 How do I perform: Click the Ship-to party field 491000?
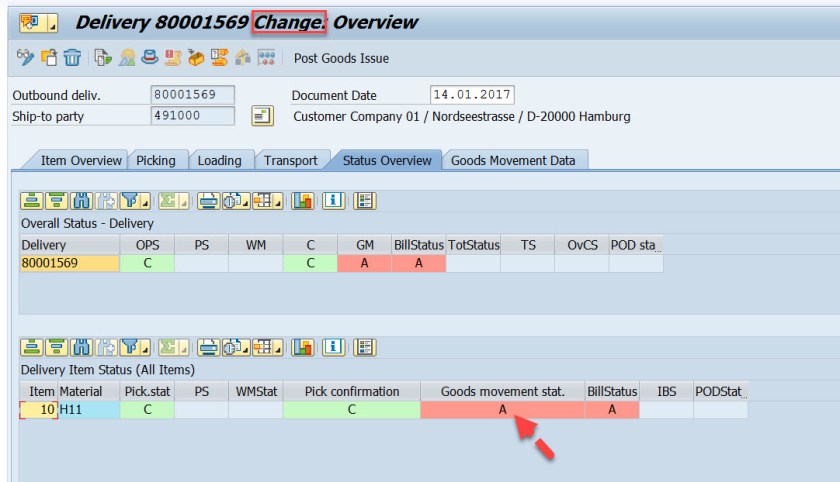[192, 116]
